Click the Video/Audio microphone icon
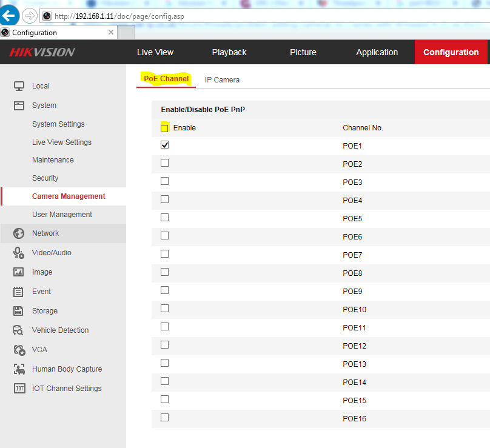 point(19,253)
